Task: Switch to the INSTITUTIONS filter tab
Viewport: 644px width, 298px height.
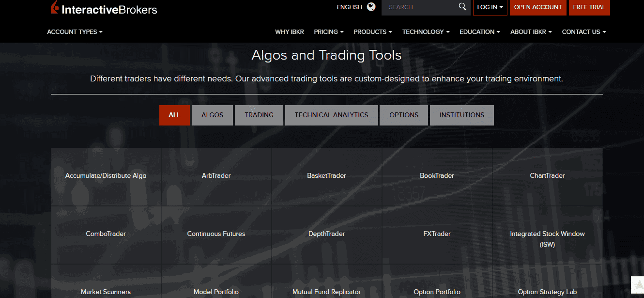Action: coord(462,115)
